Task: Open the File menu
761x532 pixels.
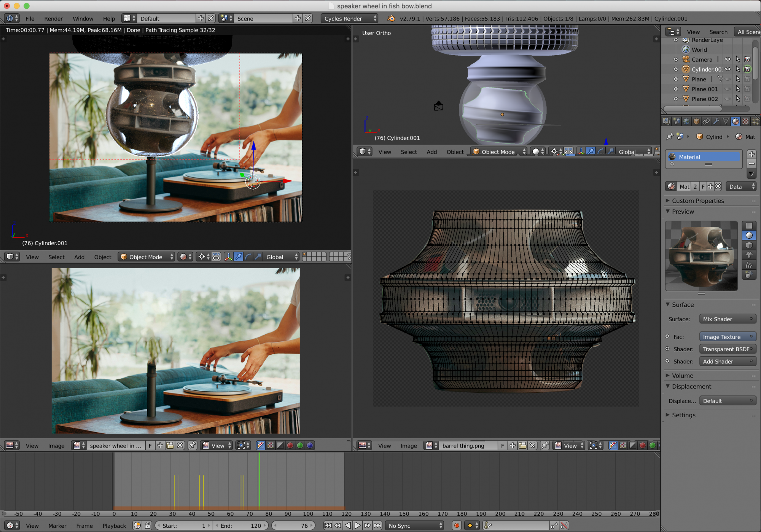Action: (x=30, y=19)
